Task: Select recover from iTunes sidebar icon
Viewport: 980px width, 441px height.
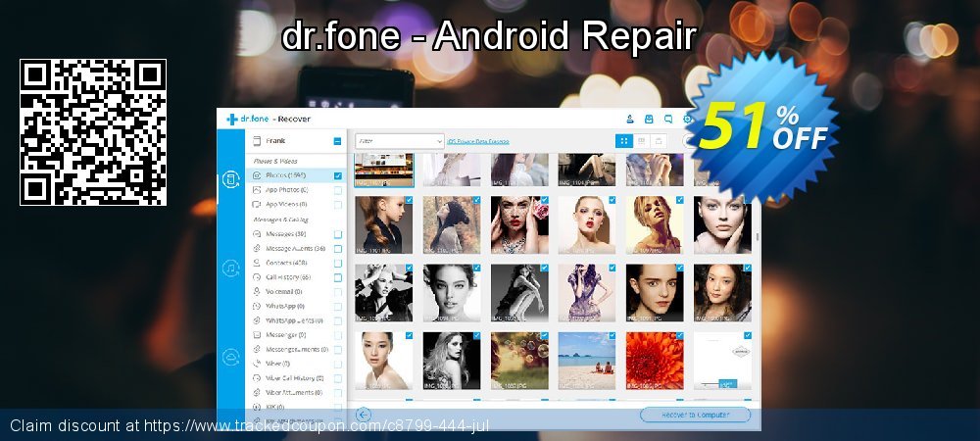Action: (230, 269)
